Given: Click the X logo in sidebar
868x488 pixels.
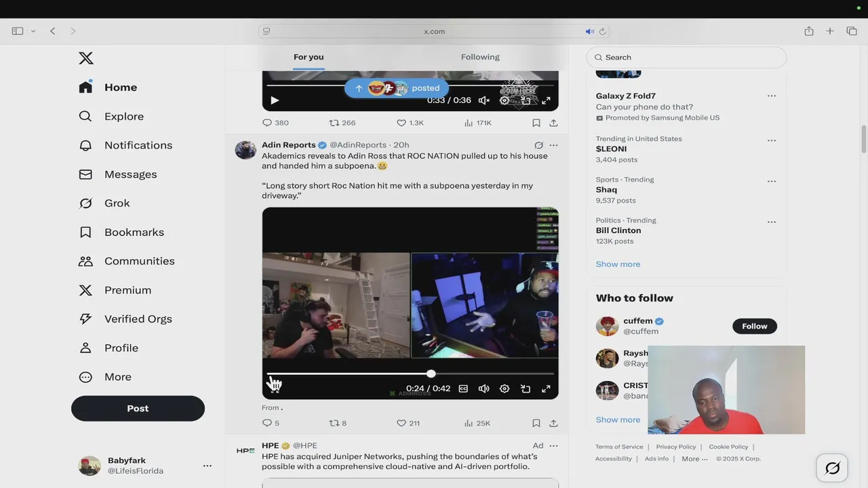Looking at the screenshot, I should [86, 58].
